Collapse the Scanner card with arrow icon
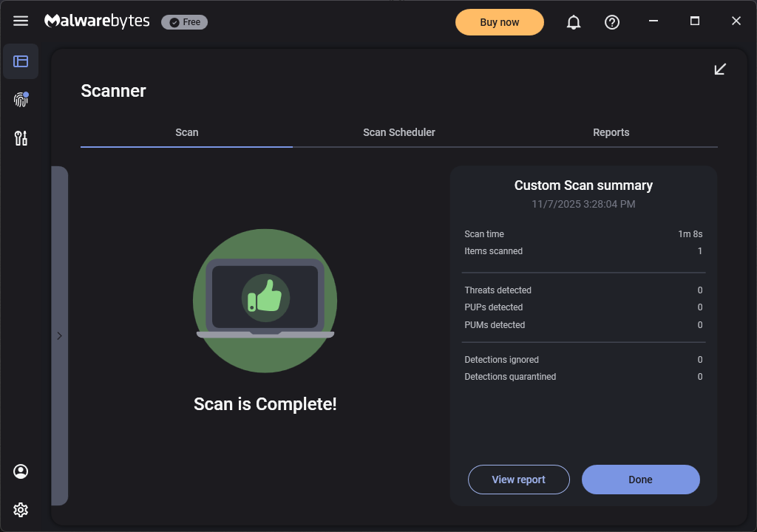The width and height of the screenshot is (757, 532). point(720,69)
